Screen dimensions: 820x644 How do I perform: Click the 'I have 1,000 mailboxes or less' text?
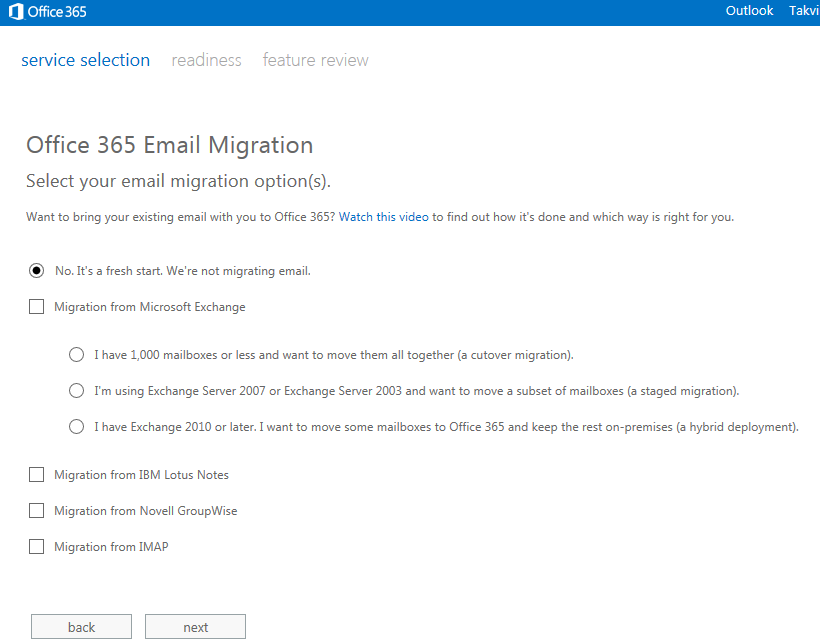click(175, 355)
